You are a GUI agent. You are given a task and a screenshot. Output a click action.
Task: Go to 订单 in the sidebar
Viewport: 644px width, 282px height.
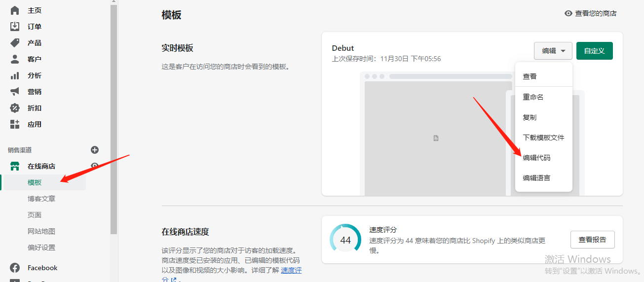point(35,27)
